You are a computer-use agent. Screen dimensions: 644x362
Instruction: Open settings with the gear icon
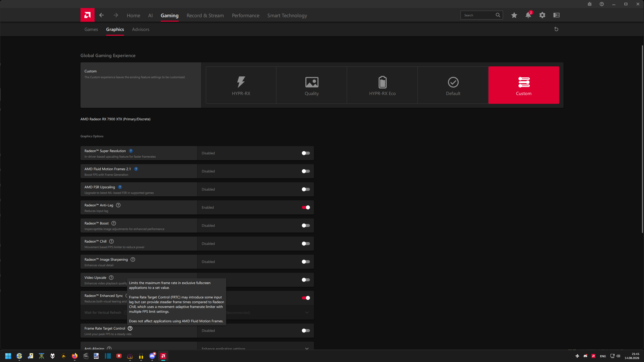pyautogui.click(x=542, y=15)
